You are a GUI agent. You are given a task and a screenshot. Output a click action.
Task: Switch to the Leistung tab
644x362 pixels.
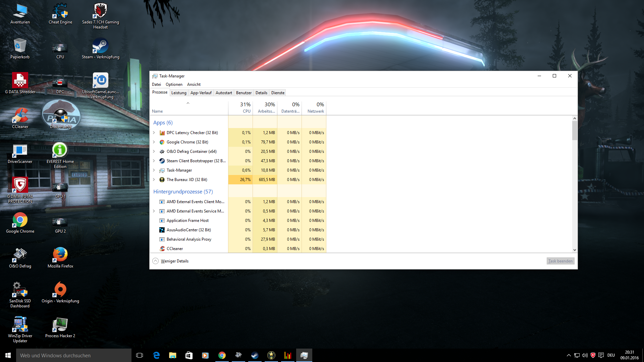(179, 93)
